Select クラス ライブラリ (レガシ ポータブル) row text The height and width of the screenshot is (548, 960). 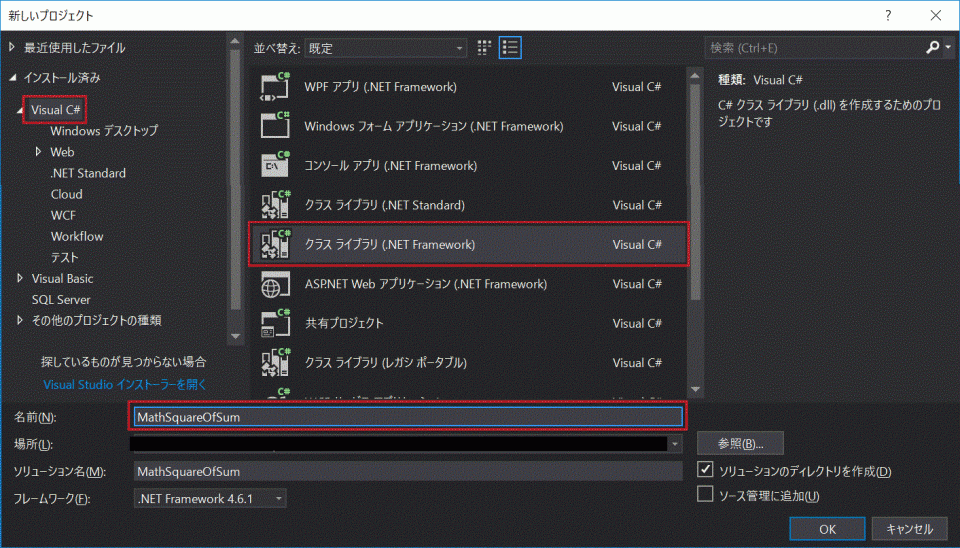point(386,362)
